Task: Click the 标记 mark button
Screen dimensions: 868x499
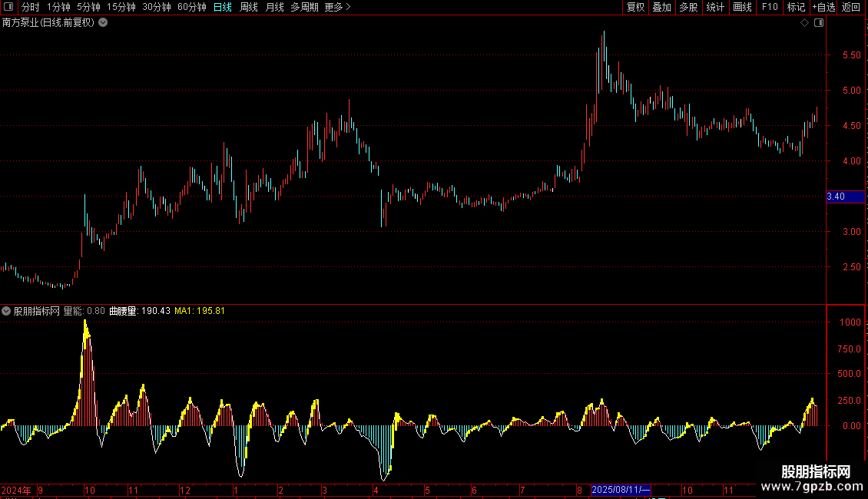Action: coord(796,7)
